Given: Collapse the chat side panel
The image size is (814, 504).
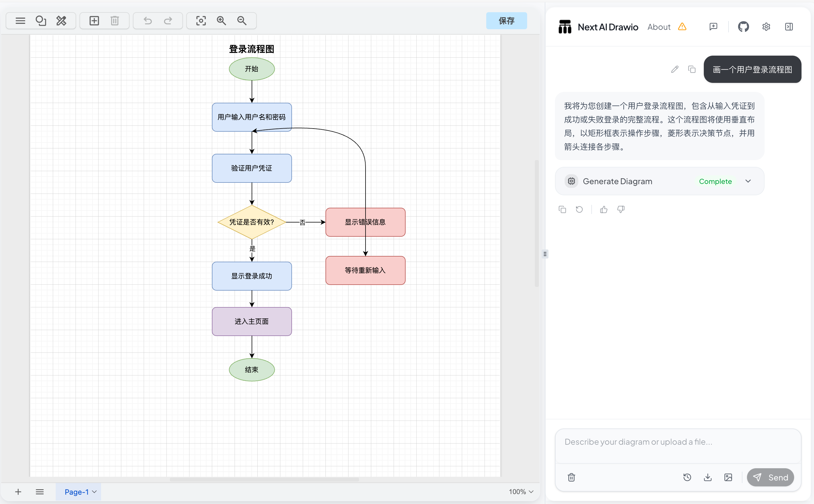Looking at the screenshot, I should click(x=789, y=27).
